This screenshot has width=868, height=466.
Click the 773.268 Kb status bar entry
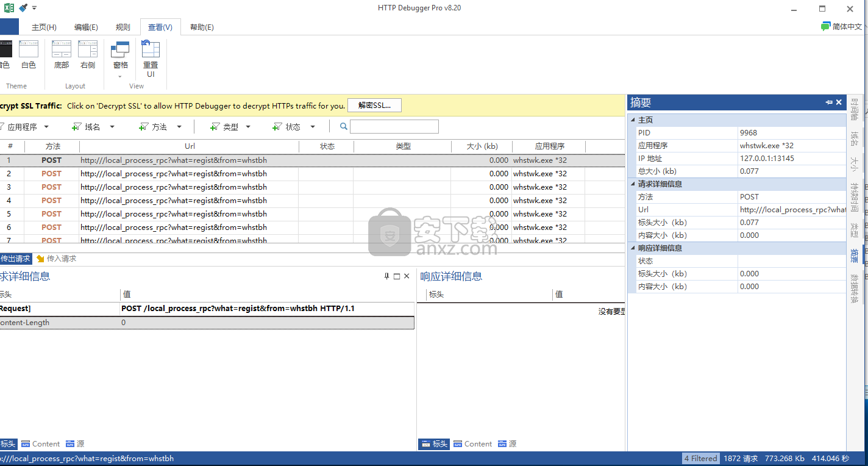784,459
